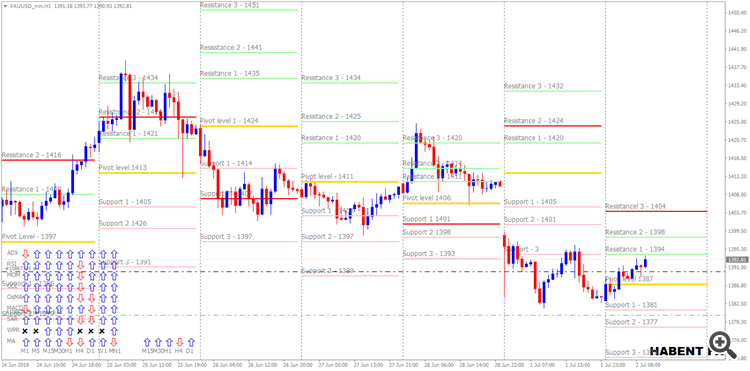Click the WPR up arrow for M15
The height and width of the screenshot is (371, 750).
tap(48, 331)
